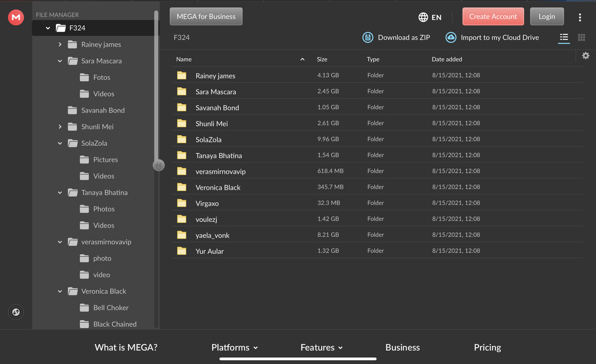The image size is (596, 364).
Task: Click the Import to my Cloud Drive icon
Action: tap(451, 37)
